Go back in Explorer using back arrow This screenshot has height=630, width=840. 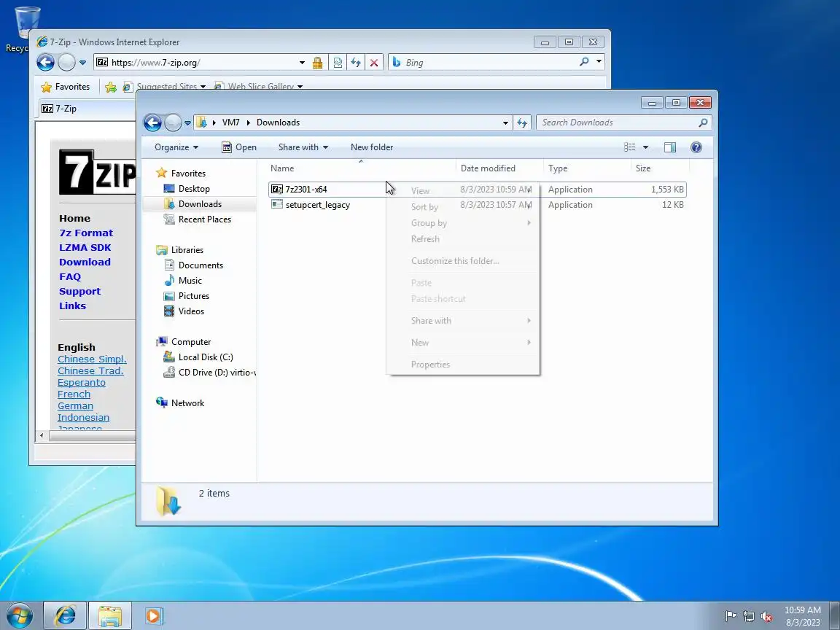coord(152,122)
